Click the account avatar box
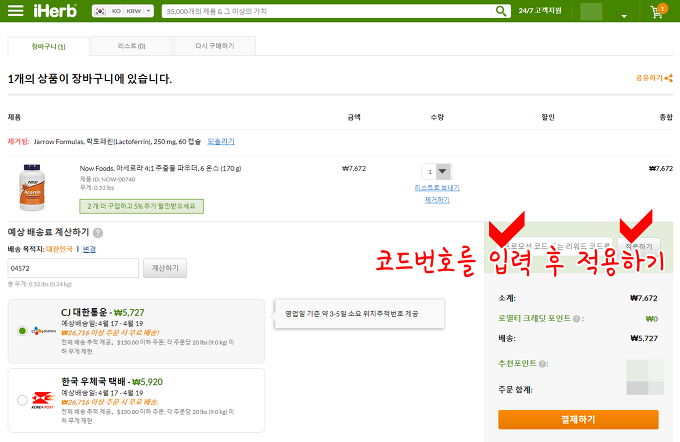 point(591,11)
